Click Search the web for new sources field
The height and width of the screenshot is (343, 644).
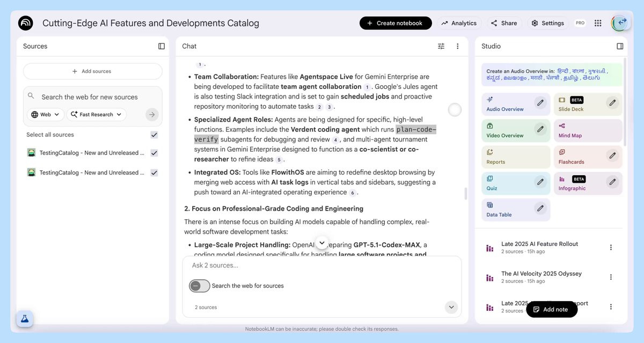coord(89,97)
